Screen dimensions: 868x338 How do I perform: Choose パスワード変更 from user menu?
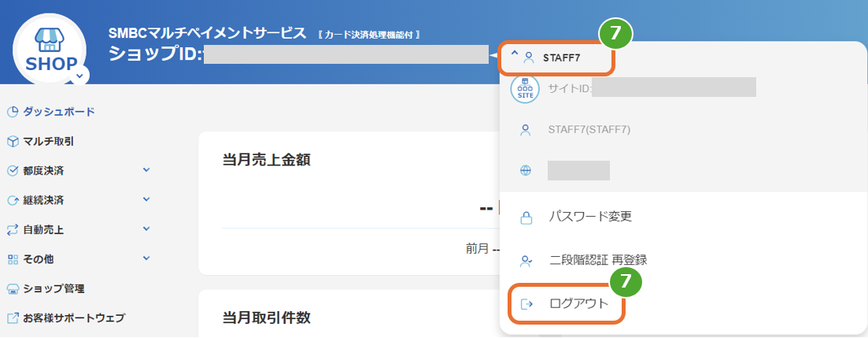[590, 217]
